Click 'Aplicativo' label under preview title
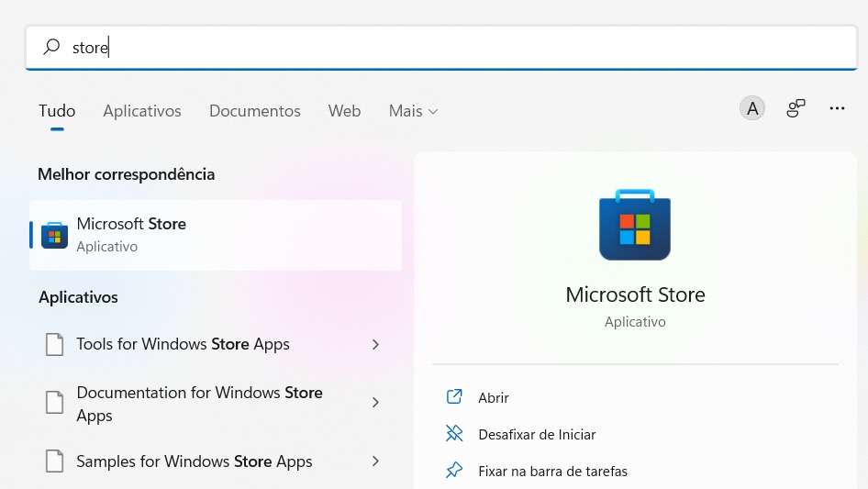868x489 pixels. [635, 322]
